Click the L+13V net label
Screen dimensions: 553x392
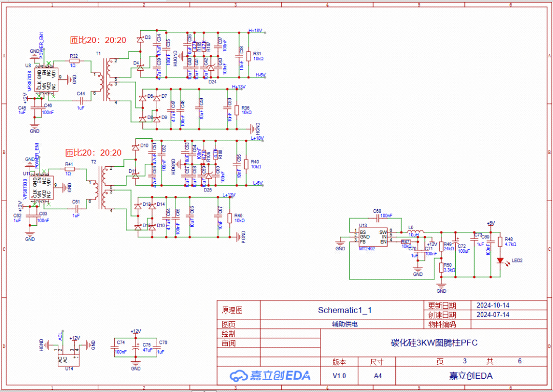click(229, 195)
